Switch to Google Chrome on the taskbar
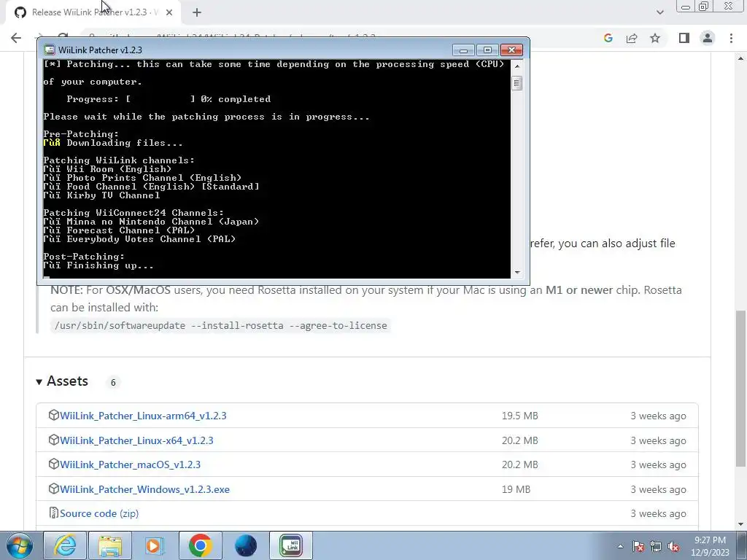The height and width of the screenshot is (560, 747). pos(200,545)
